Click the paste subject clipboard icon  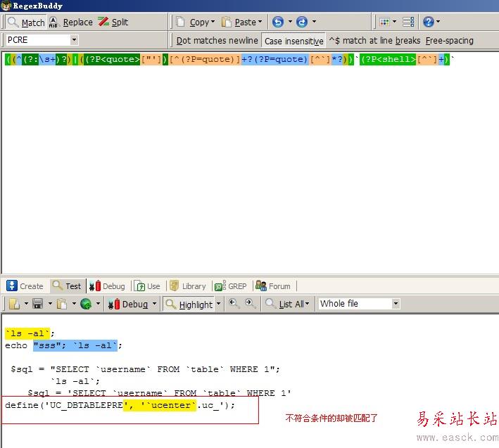pos(62,304)
